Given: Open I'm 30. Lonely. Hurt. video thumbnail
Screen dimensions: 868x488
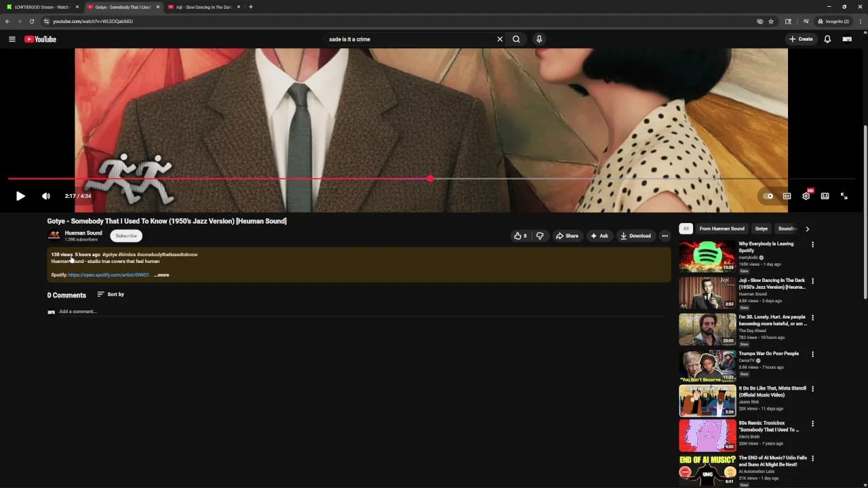Looking at the screenshot, I should [x=707, y=329].
